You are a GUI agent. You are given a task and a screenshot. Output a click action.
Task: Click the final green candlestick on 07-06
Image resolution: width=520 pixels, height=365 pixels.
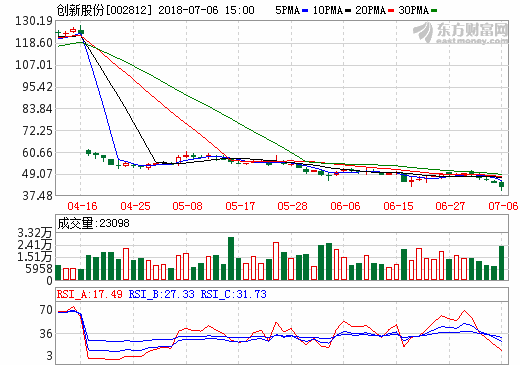click(501, 185)
